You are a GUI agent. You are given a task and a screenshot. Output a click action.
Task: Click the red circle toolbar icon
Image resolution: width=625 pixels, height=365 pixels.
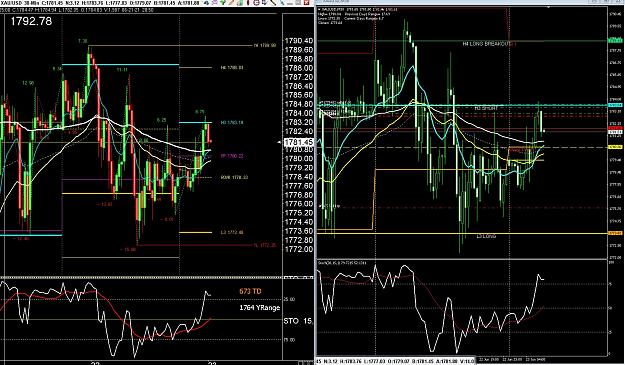[x=256, y=2]
